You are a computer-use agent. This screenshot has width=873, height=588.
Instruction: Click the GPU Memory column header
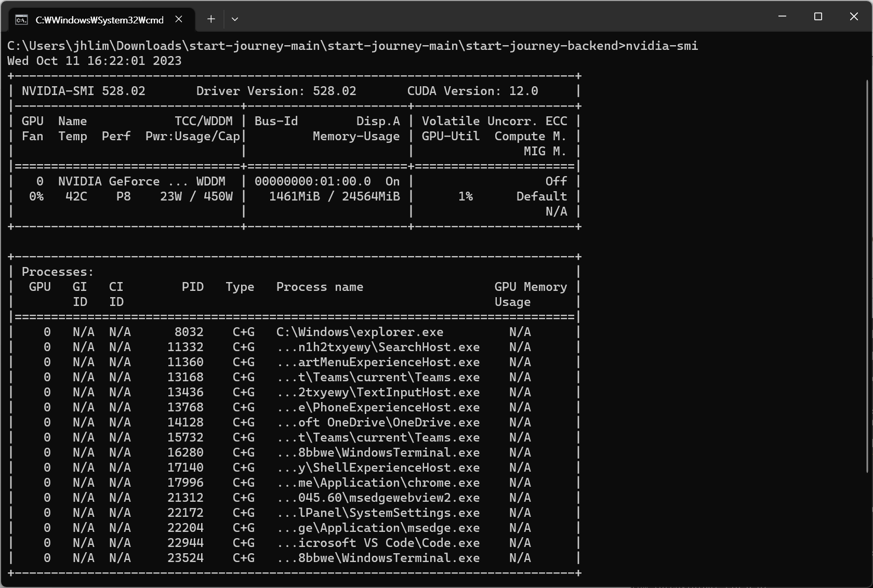point(531,287)
